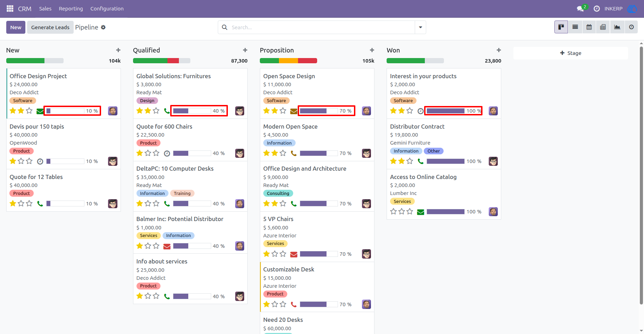Set second star on Quote for 12 Tables
The width and height of the screenshot is (644, 334).
(21, 203)
